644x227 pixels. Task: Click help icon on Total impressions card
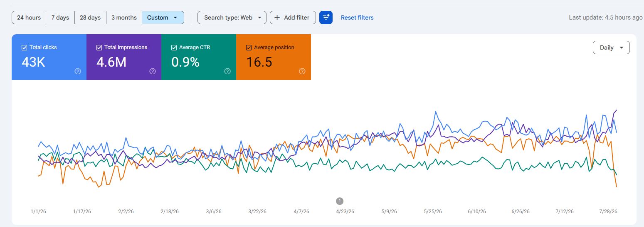[153, 71]
